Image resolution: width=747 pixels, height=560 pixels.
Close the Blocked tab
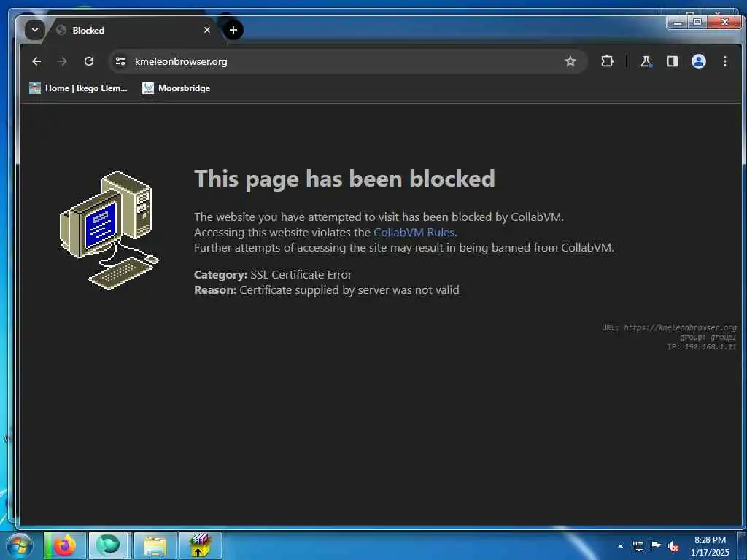206,30
